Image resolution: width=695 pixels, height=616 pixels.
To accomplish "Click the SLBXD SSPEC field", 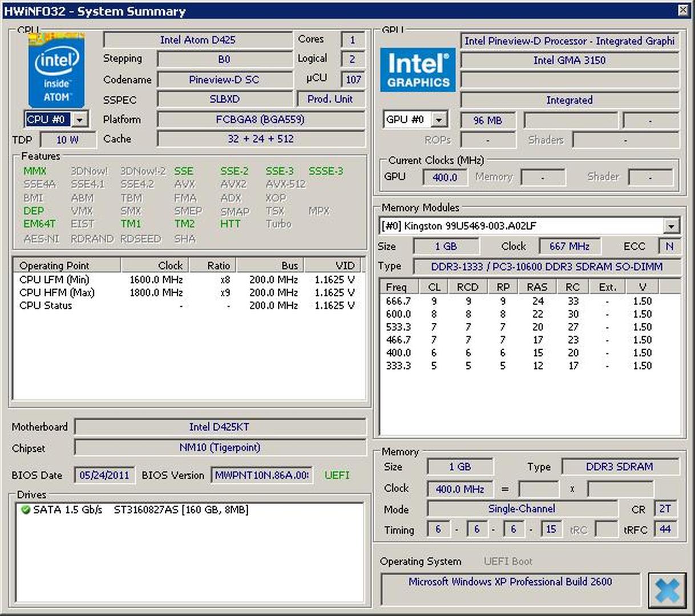I will pyautogui.click(x=224, y=99).
